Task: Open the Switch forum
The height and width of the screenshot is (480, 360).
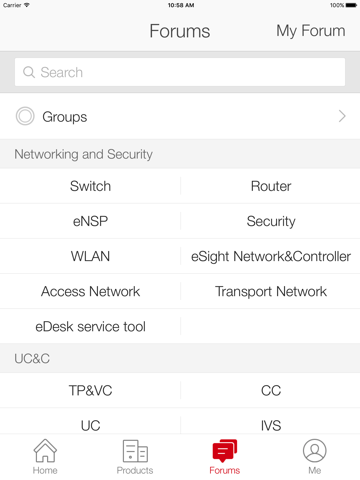Action: click(x=90, y=186)
